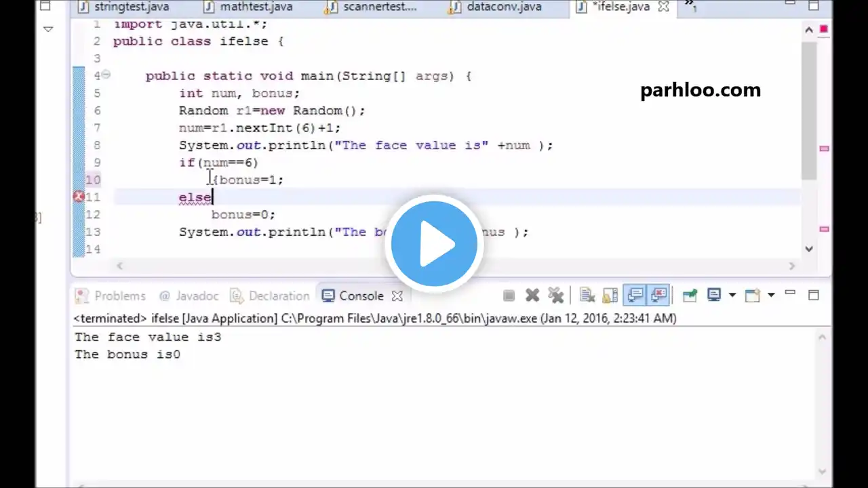Clear the Console output

(x=587, y=296)
